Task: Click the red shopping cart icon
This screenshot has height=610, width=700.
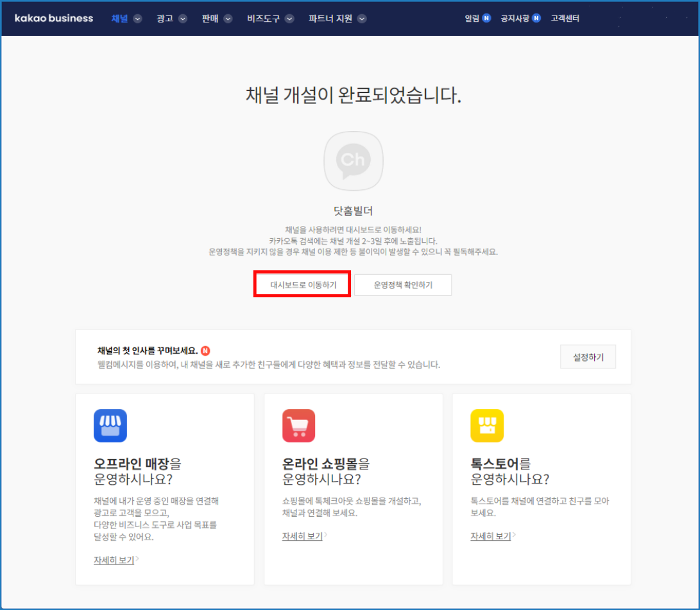Action: [298, 426]
